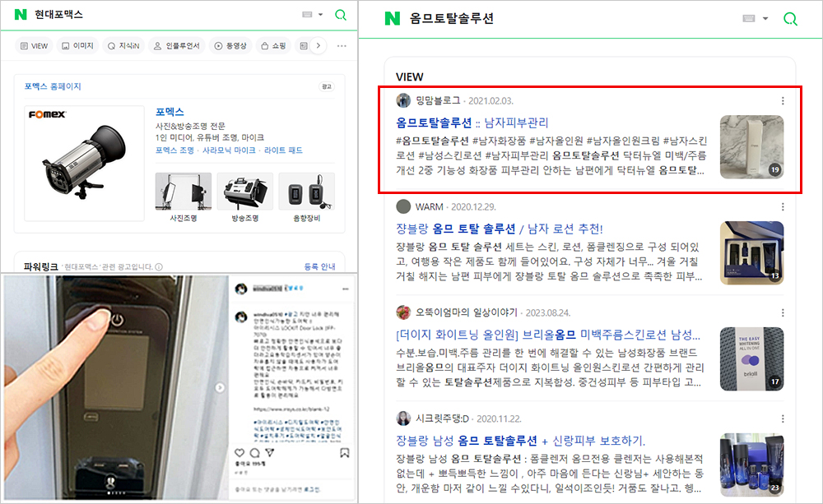
Task: Click search magnifier in 현대포맥스 window
Action: pyautogui.click(x=341, y=15)
